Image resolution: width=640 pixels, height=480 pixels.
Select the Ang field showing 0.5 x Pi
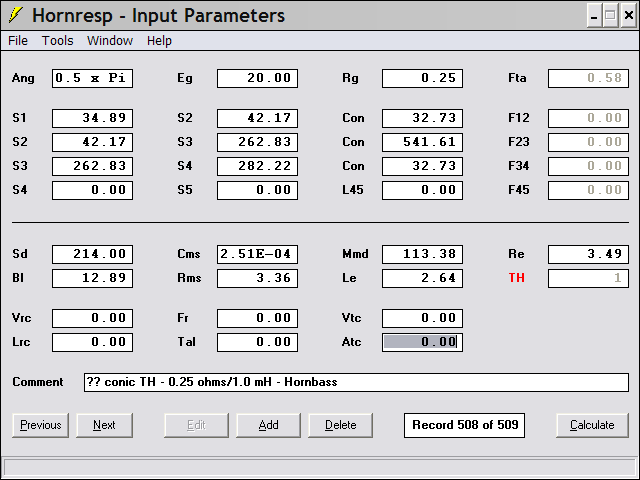click(x=92, y=78)
